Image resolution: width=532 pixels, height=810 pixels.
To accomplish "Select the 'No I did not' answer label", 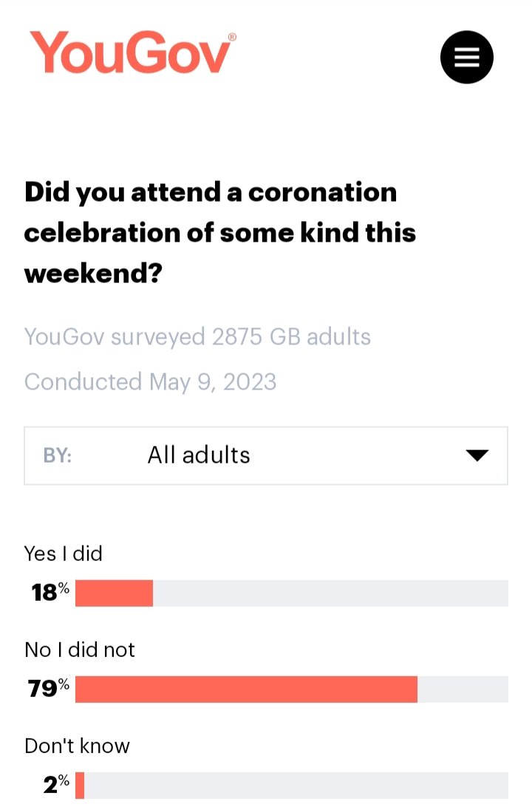I will [80, 650].
